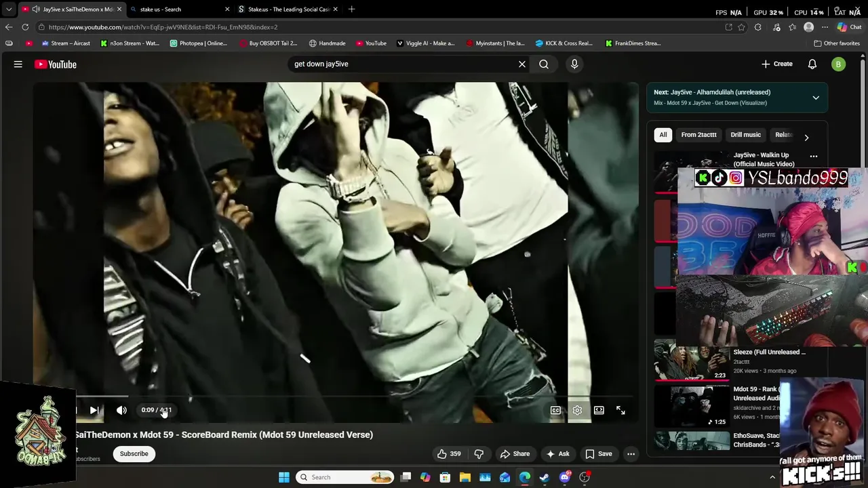This screenshot has width=868, height=488.
Task: Open the 'Myinstants | The la...' bookmark
Action: click(495, 43)
